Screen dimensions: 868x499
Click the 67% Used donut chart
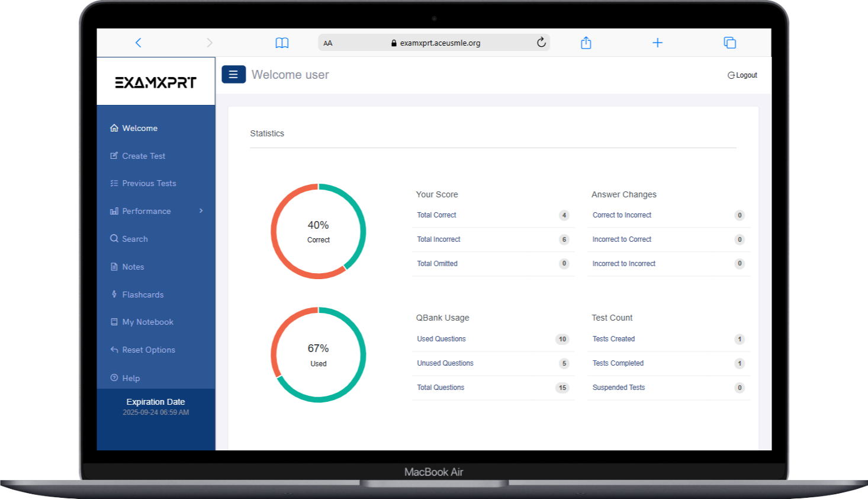(319, 354)
